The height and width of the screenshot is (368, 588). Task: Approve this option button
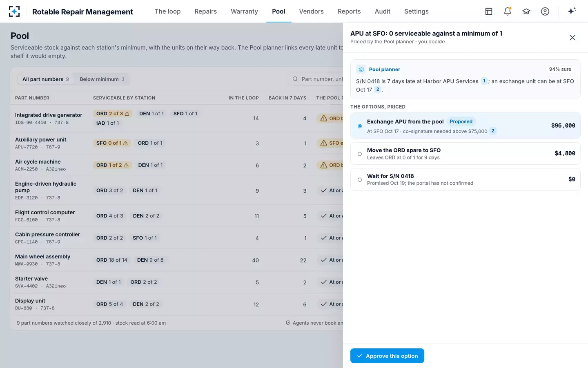click(x=387, y=356)
